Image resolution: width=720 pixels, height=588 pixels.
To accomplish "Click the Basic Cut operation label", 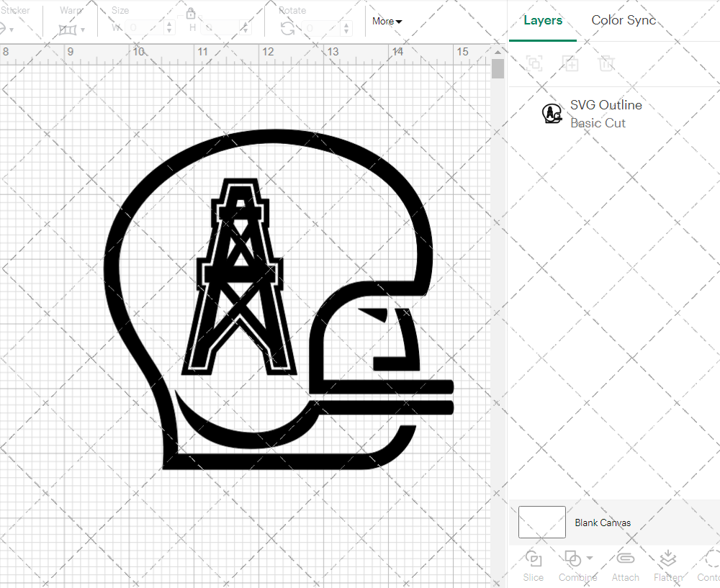I will pos(598,123).
